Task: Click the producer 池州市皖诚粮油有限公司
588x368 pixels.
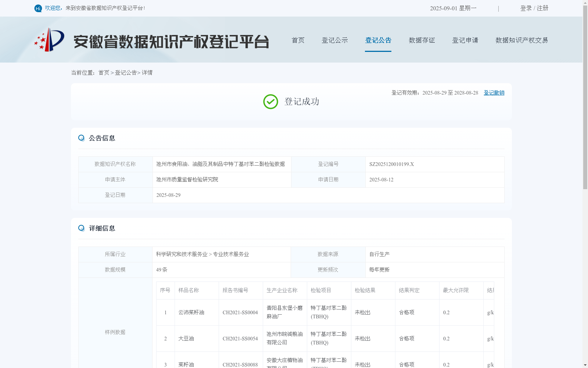Action: pyautogui.click(x=285, y=338)
